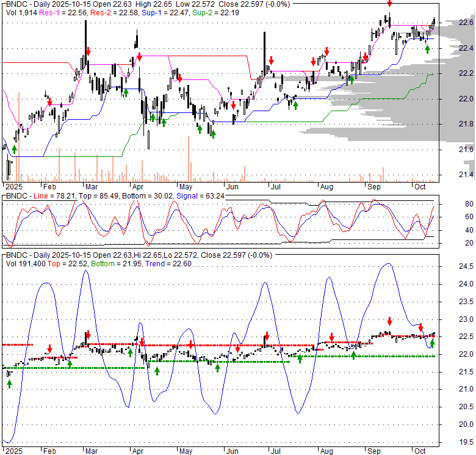
Task: Click the green buy arrow in early January, top chart
Action: 14,149
